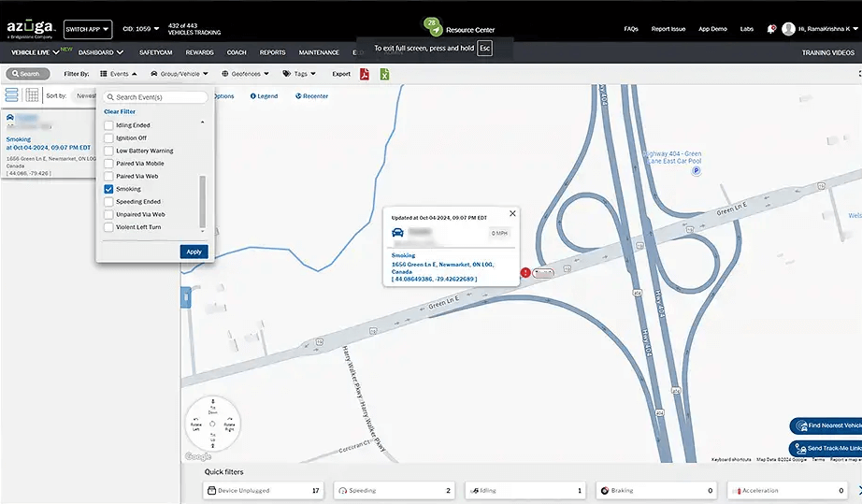Export the report as PDF
The height and width of the screenshot is (504, 862).
point(365,74)
